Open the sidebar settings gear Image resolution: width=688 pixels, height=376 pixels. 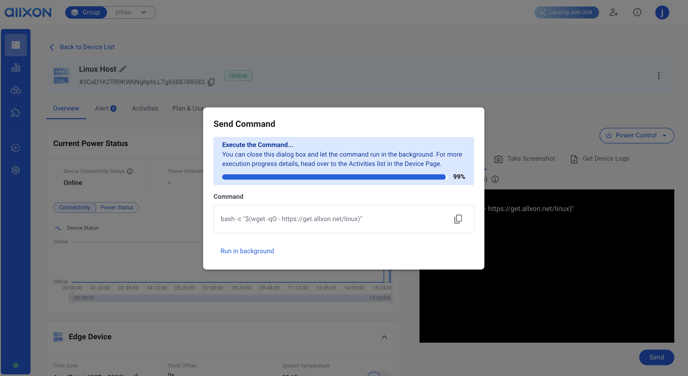click(16, 170)
